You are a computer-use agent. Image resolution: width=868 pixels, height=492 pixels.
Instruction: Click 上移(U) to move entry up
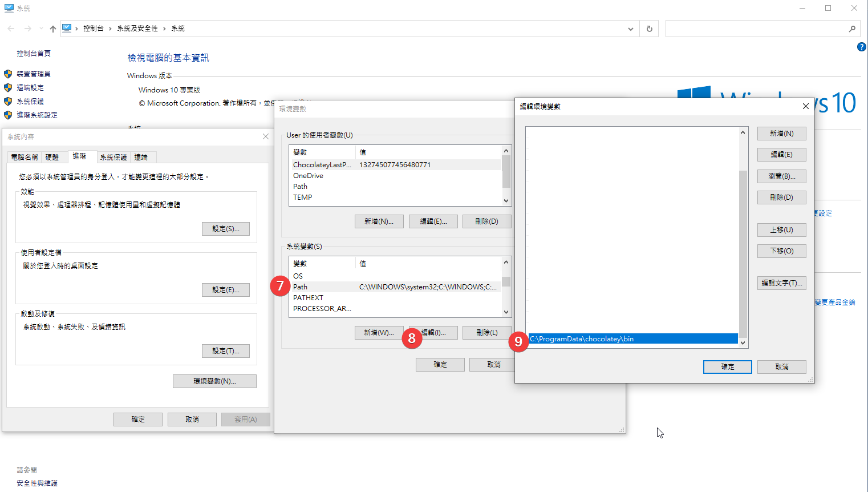782,230
